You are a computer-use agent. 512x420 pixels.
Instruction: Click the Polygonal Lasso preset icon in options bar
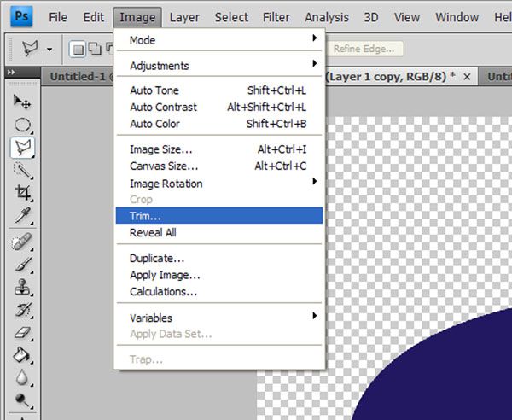pyautogui.click(x=30, y=49)
